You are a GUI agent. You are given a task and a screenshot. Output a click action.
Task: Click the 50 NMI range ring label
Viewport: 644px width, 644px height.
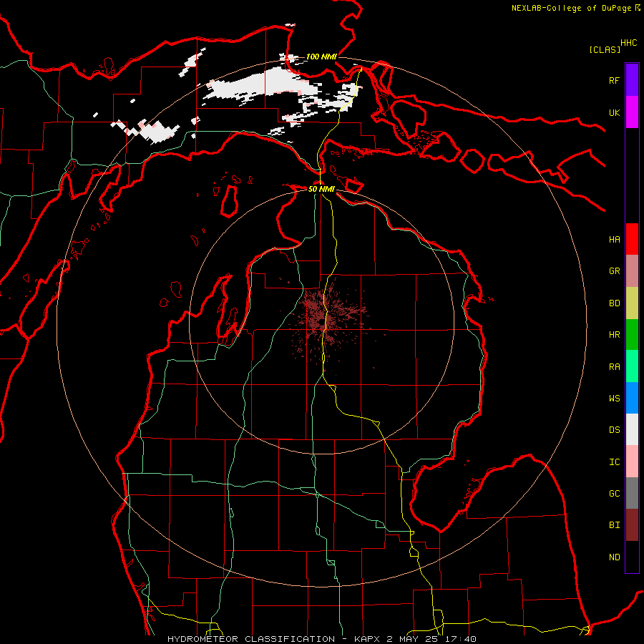click(321, 189)
